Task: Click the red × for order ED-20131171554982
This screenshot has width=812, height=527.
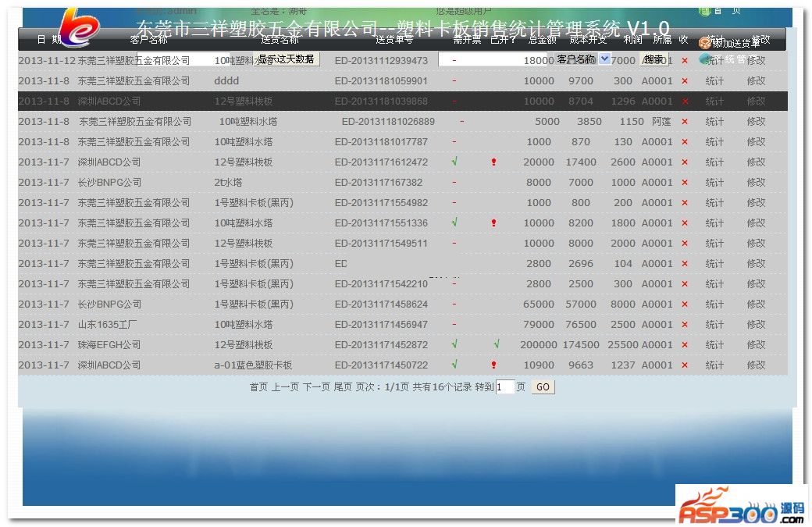Action: click(685, 203)
